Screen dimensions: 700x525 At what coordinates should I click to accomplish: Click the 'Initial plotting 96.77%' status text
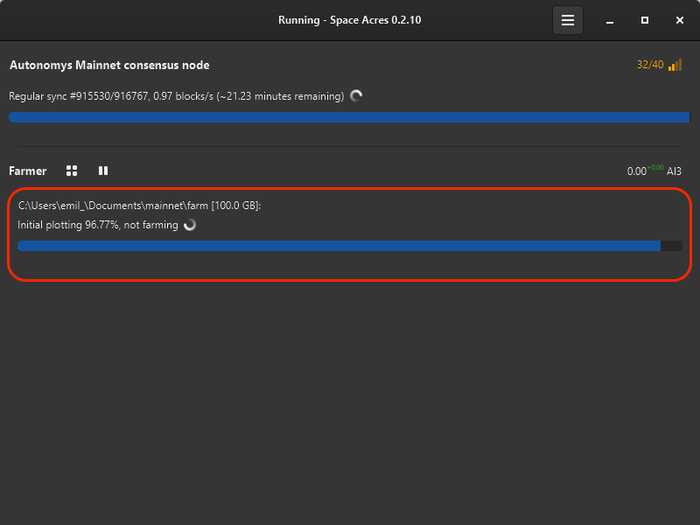[x=97, y=225]
